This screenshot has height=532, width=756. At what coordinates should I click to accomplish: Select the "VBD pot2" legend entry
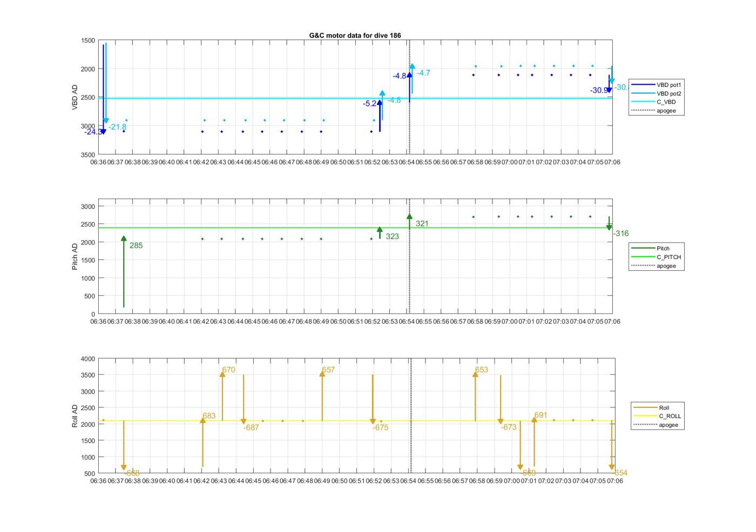pos(657,93)
